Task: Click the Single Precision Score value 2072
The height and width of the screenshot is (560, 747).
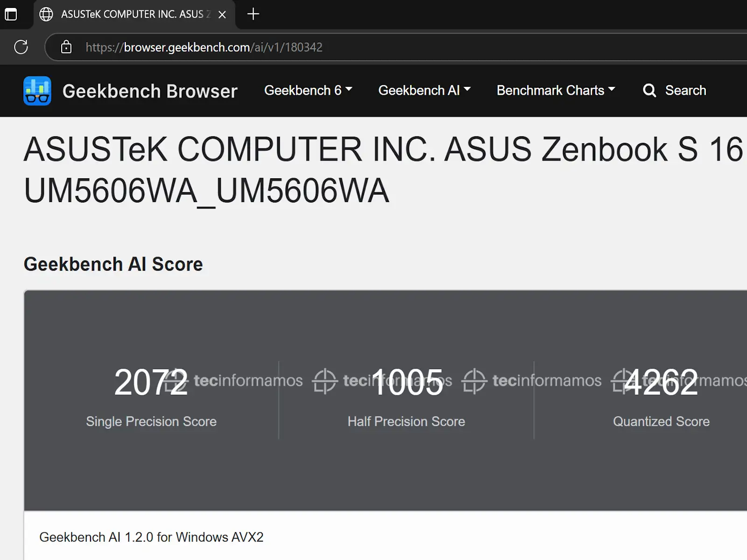Action: 151,383
